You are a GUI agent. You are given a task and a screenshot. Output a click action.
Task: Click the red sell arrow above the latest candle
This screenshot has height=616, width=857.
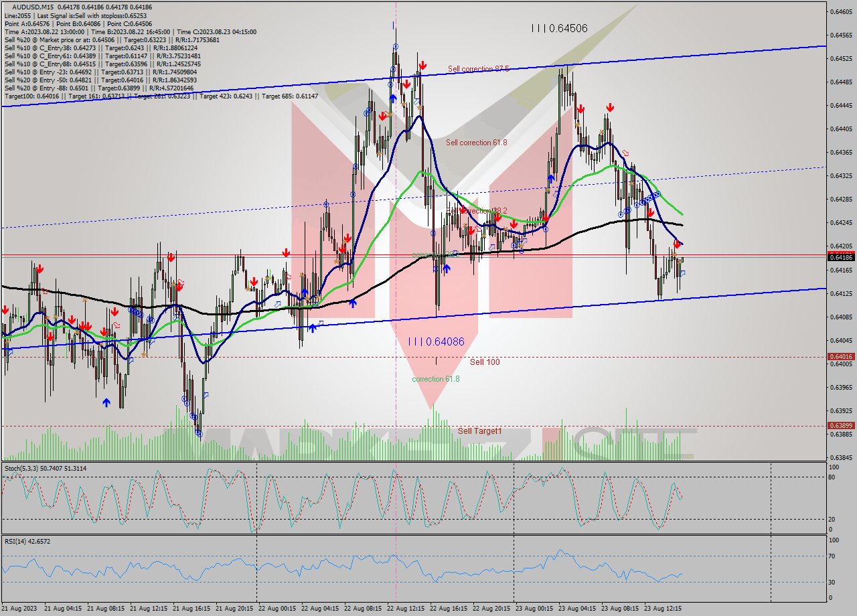click(x=677, y=244)
